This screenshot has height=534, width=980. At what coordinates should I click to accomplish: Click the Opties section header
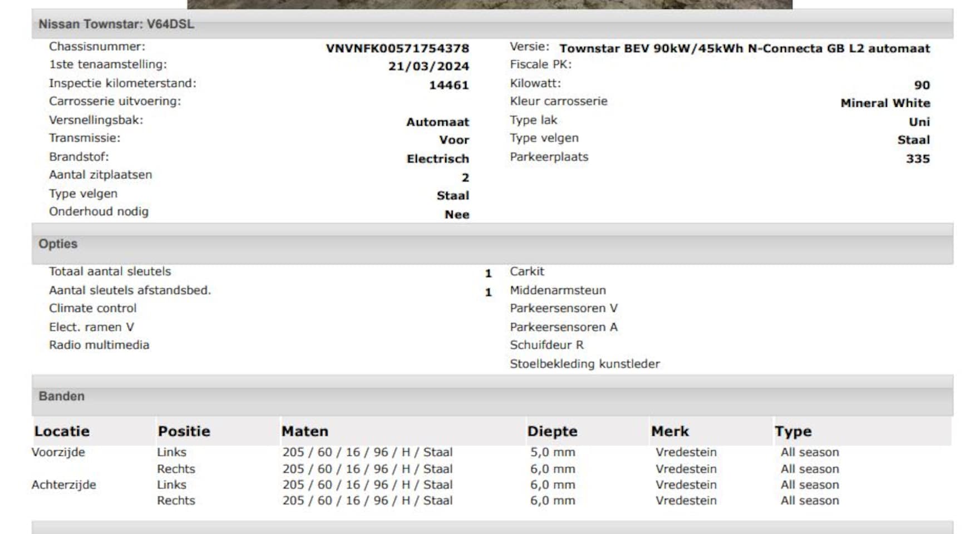pyautogui.click(x=58, y=244)
